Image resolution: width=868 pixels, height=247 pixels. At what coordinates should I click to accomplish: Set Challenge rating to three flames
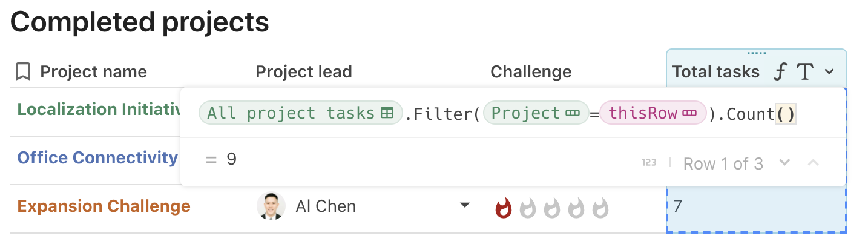point(552,208)
